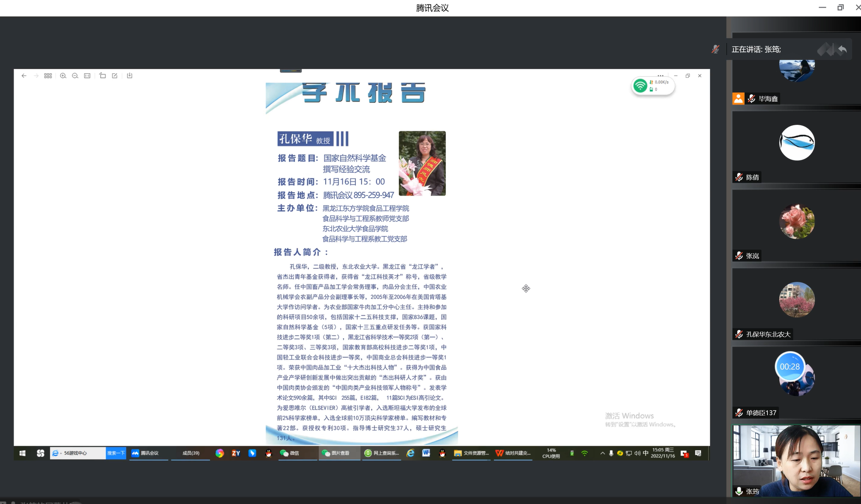Viewport: 861px width, 504px height.
Task: Switch to 文件资源管 file explorer window
Action: click(x=471, y=453)
